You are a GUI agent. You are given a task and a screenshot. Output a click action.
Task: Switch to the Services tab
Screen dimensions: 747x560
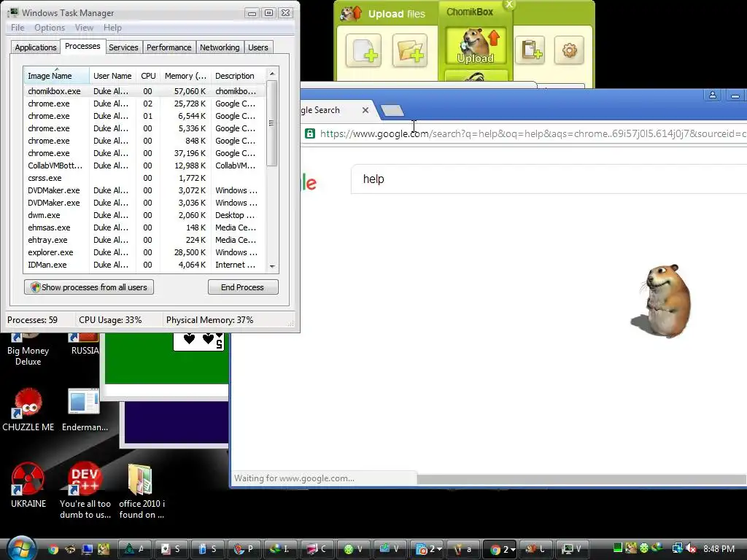point(123,47)
